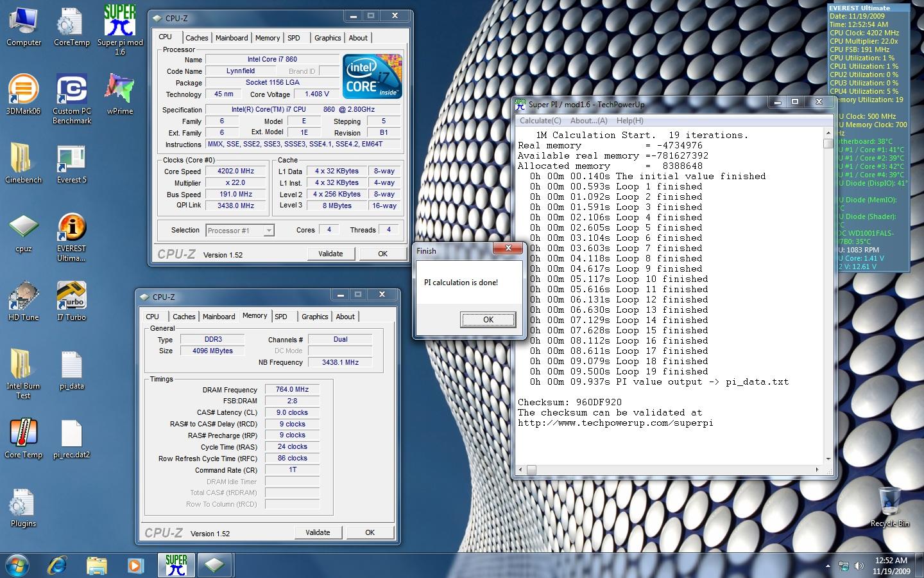Screen dimensions: 924x578
Task: Open the CoreTemp desktop shortcut
Action: (x=71, y=27)
